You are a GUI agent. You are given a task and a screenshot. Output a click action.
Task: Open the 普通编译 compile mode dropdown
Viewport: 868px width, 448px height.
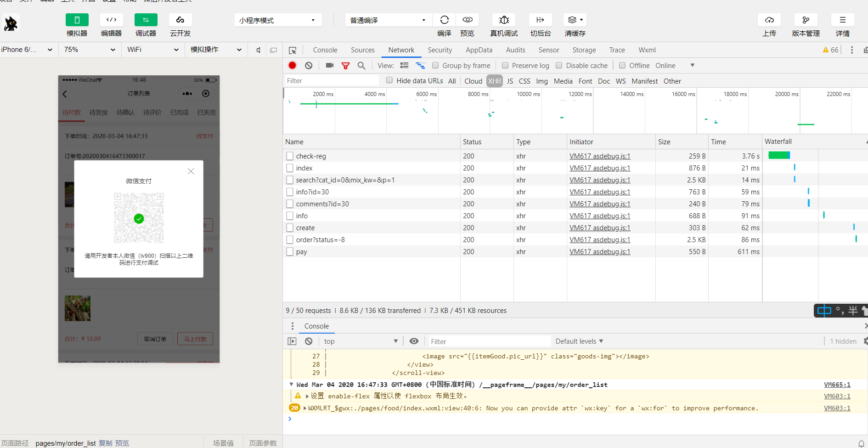(x=388, y=20)
